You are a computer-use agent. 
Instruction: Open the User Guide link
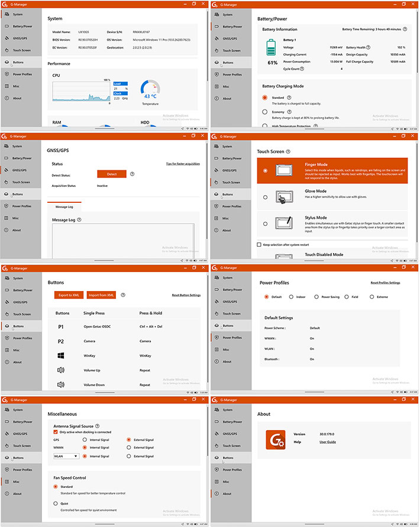coord(328,442)
